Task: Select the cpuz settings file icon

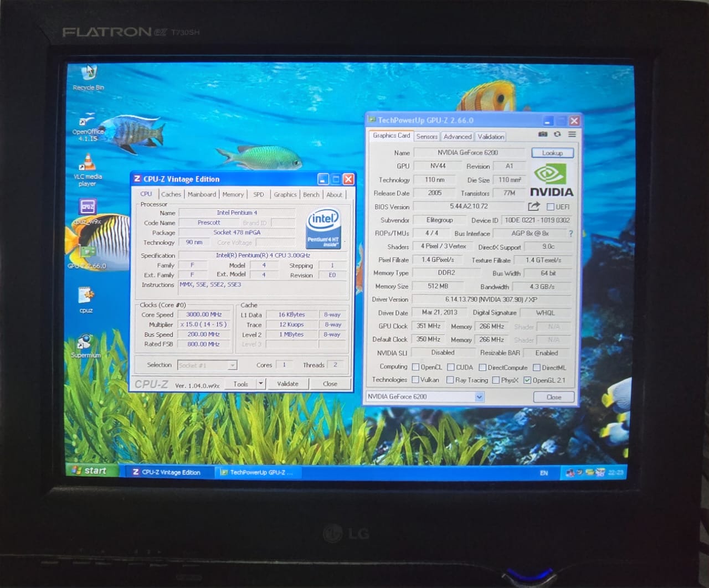Action: coord(86,300)
